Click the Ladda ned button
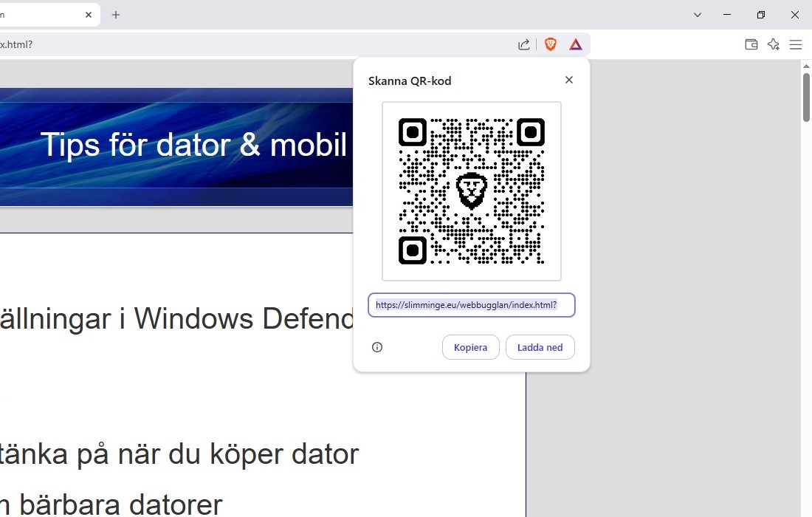 [x=540, y=347]
